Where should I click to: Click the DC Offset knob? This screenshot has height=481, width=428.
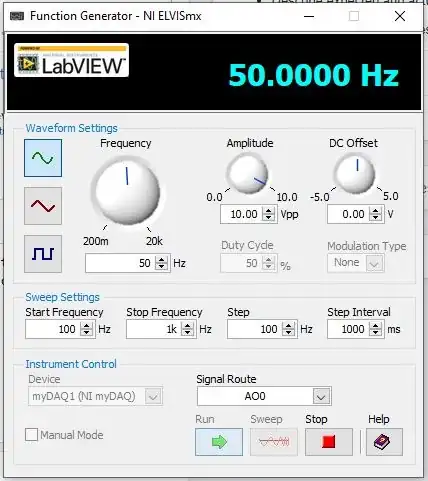click(355, 173)
